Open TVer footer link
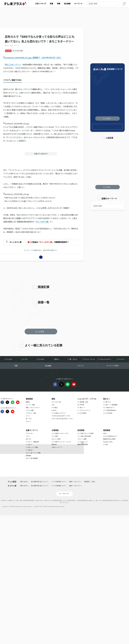 click(53, 405)
